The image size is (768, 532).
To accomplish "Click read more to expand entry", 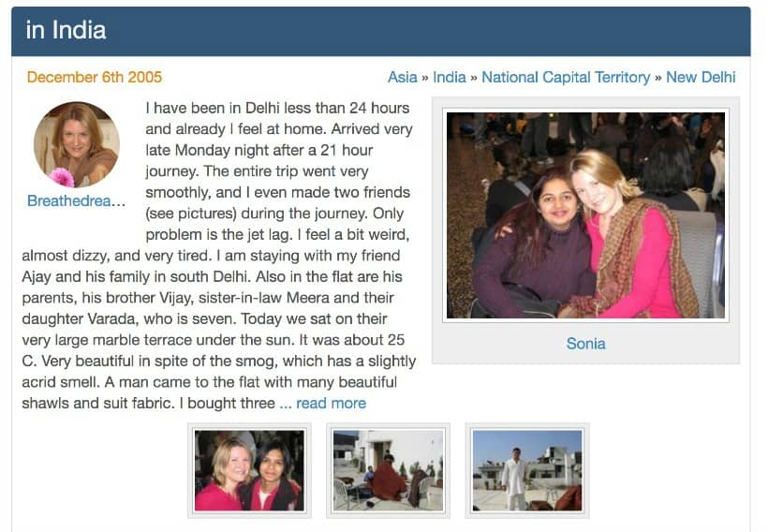I will click(x=332, y=403).
